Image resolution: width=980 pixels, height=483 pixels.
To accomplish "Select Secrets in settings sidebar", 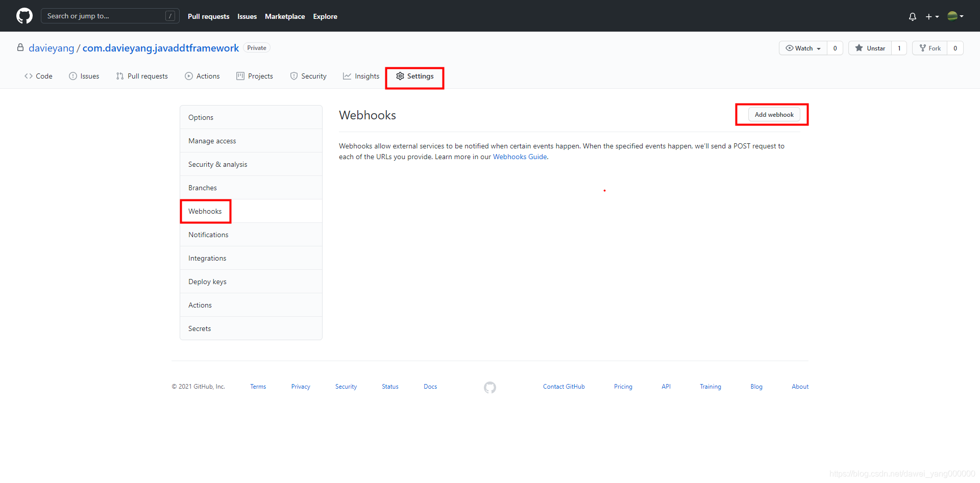I will [251, 328].
